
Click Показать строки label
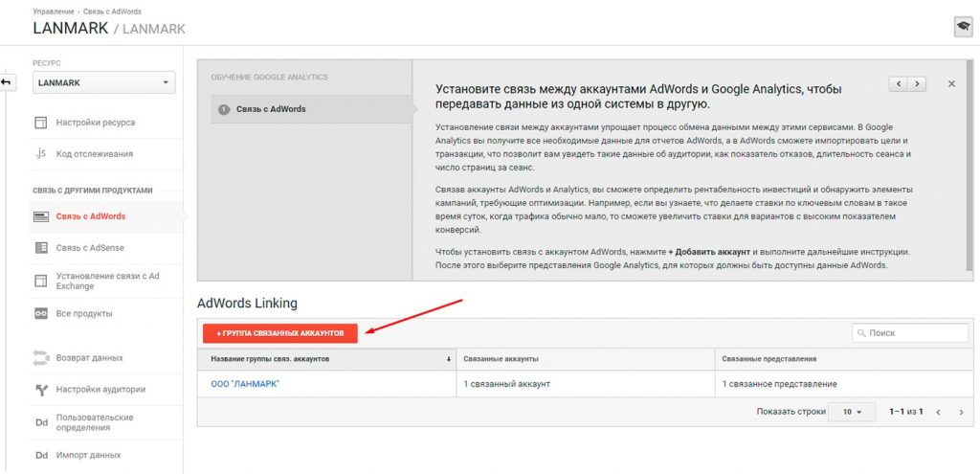pyautogui.click(x=791, y=412)
